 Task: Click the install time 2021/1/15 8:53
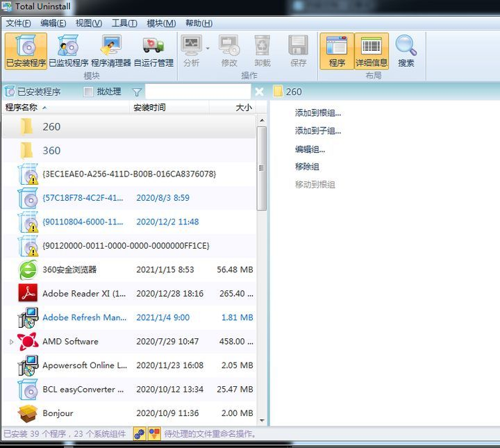pos(165,269)
